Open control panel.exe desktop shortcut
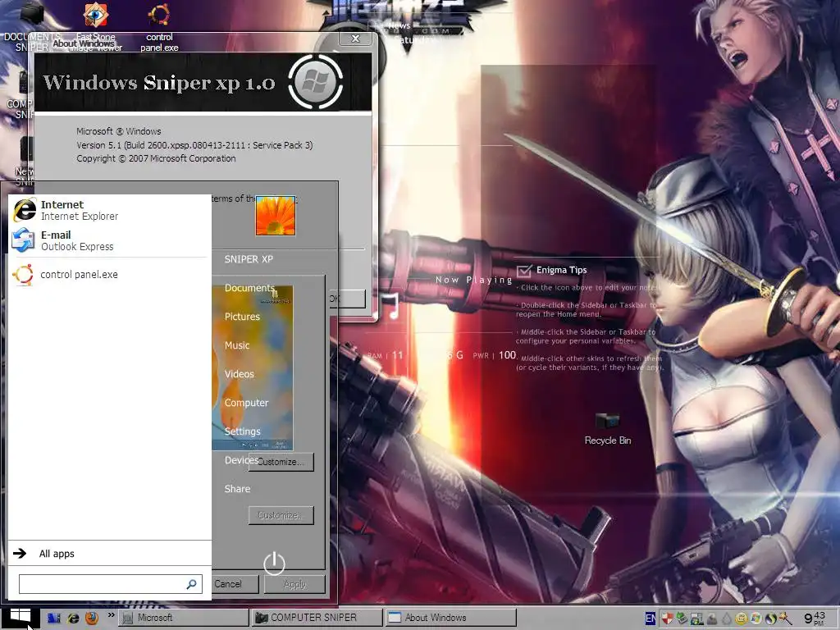This screenshot has width=840, height=630. 159,27
